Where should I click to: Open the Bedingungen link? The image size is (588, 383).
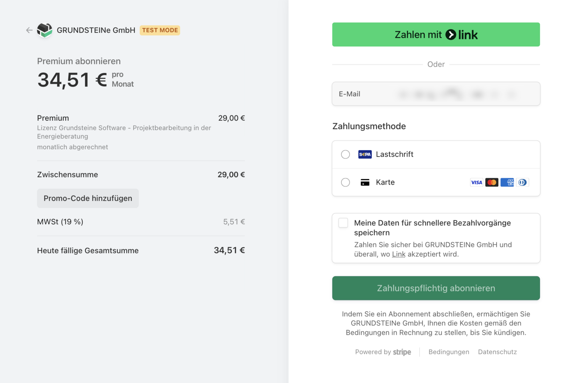click(449, 352)
